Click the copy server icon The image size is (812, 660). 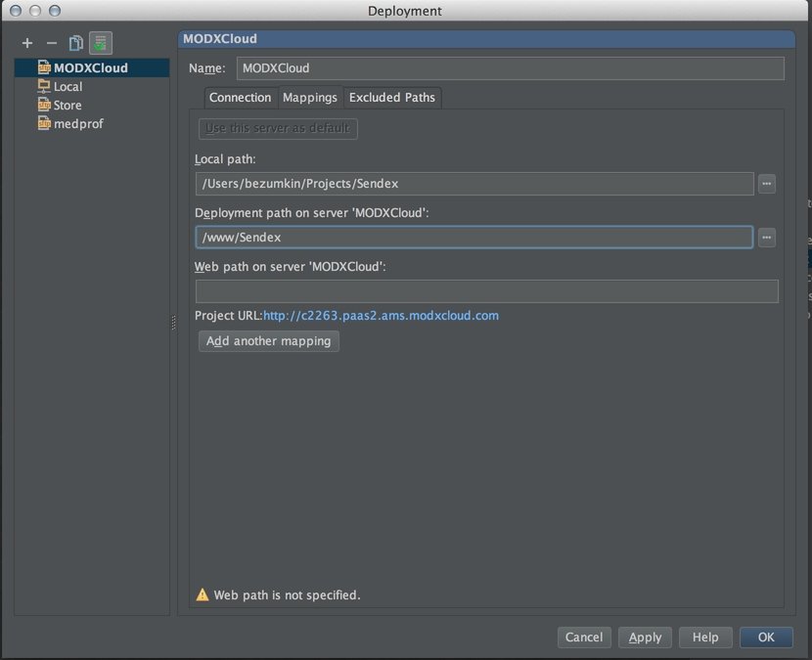coord(76,43)
